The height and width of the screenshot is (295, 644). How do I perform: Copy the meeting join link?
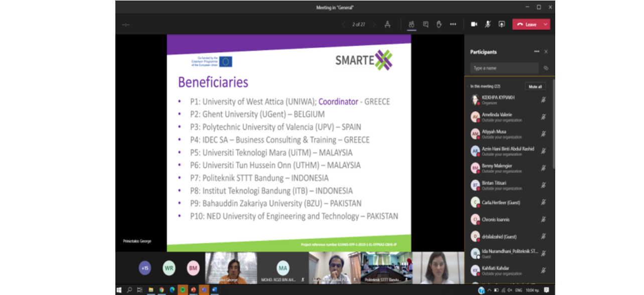[x=546, y=68]
